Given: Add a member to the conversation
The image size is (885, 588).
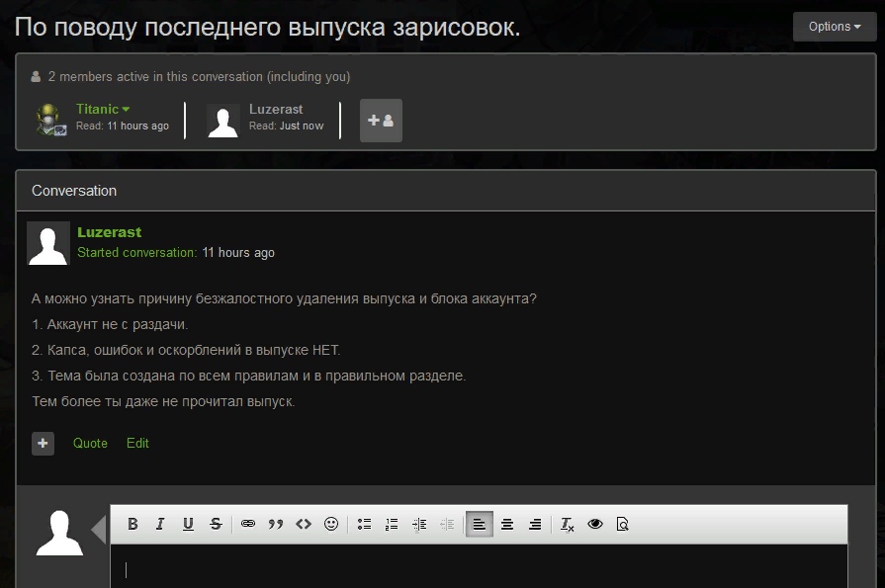Looking at the screenshot, I should tap(381, 120).
